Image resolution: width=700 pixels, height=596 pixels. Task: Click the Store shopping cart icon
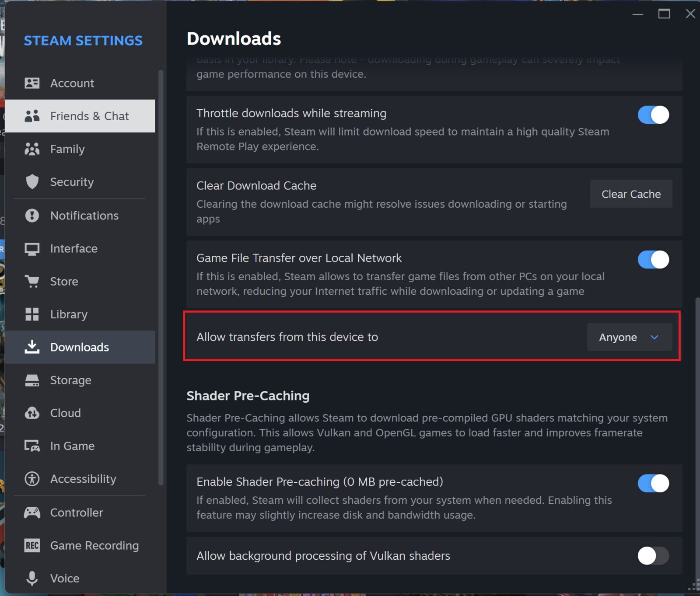tap(32, 281)
